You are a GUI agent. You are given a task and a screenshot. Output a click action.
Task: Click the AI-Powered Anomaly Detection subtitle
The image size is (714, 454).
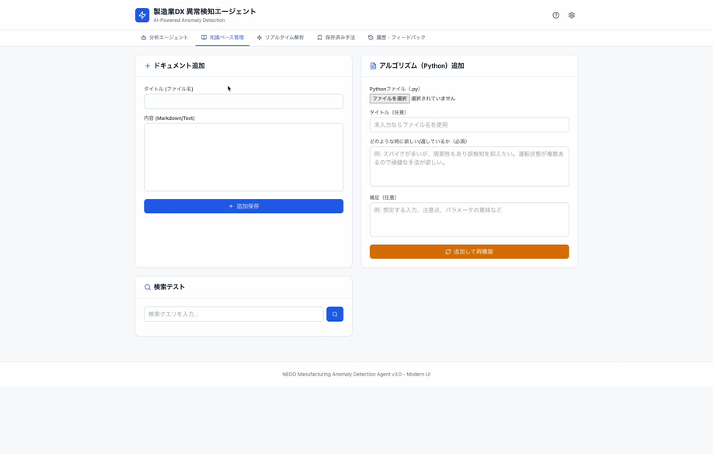coord(189,20)
